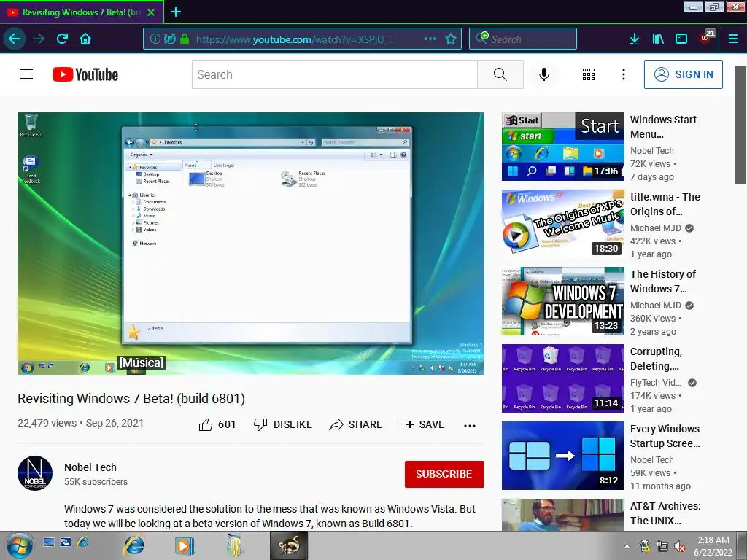Go to the YouTube home logo
The image size is (747, 560).
pyautogui.click(x=85, y=74)
